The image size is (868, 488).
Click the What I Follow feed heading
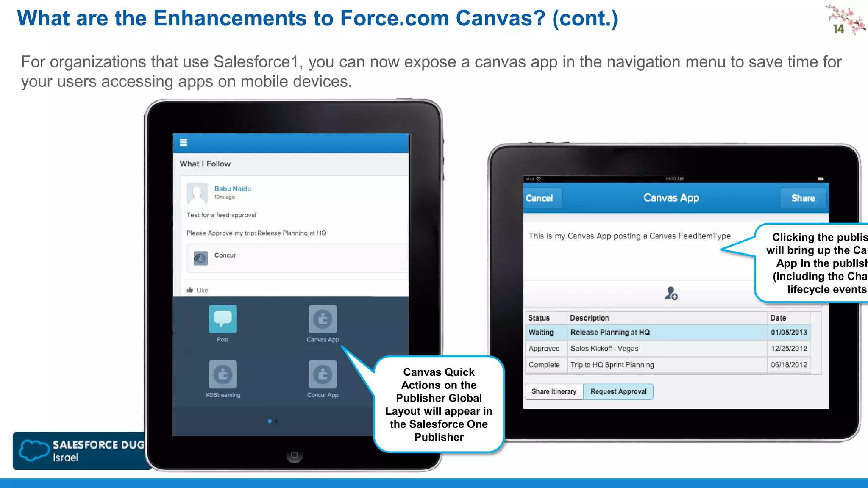(x=205, y=164)
